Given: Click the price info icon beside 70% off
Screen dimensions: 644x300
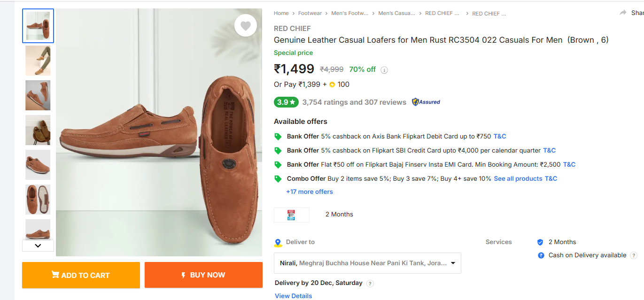Looking at the screenshot, I should pyautogui.click(x=384, y=70).
